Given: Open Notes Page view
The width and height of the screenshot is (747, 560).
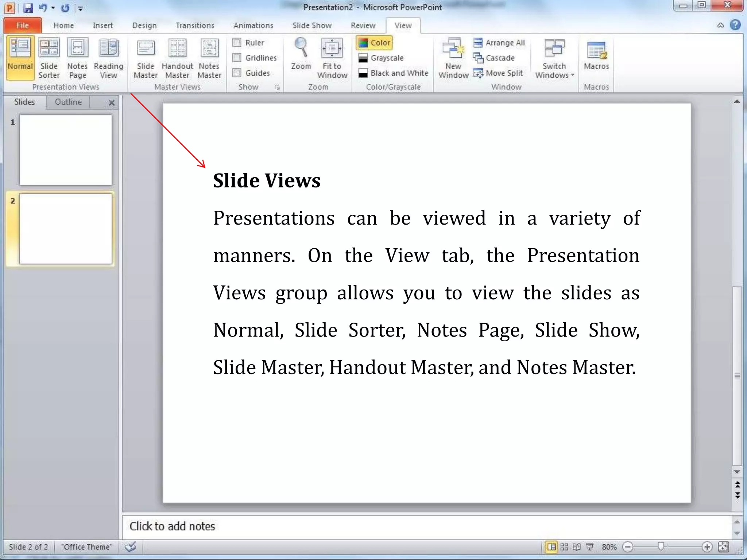Looking at the screenshot, I should (x=77, y=58).
